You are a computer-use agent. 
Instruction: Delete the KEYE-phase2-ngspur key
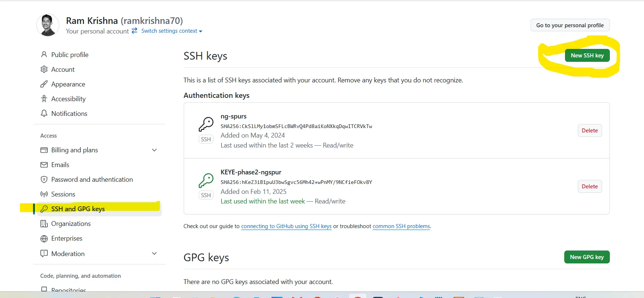coord(590,187)
